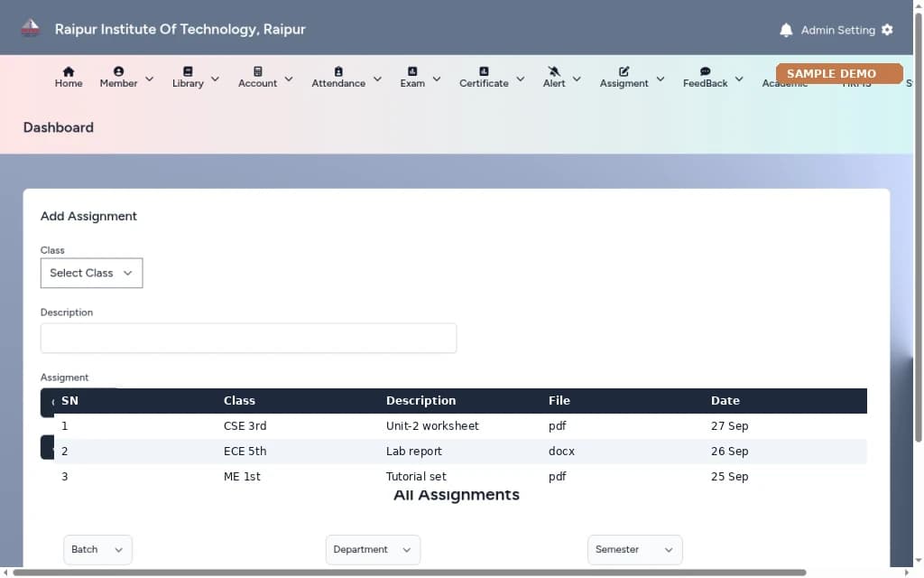Click the Tutorial set description
The height and width of the screenshot is (578, 924).
(x=416, y=477)
